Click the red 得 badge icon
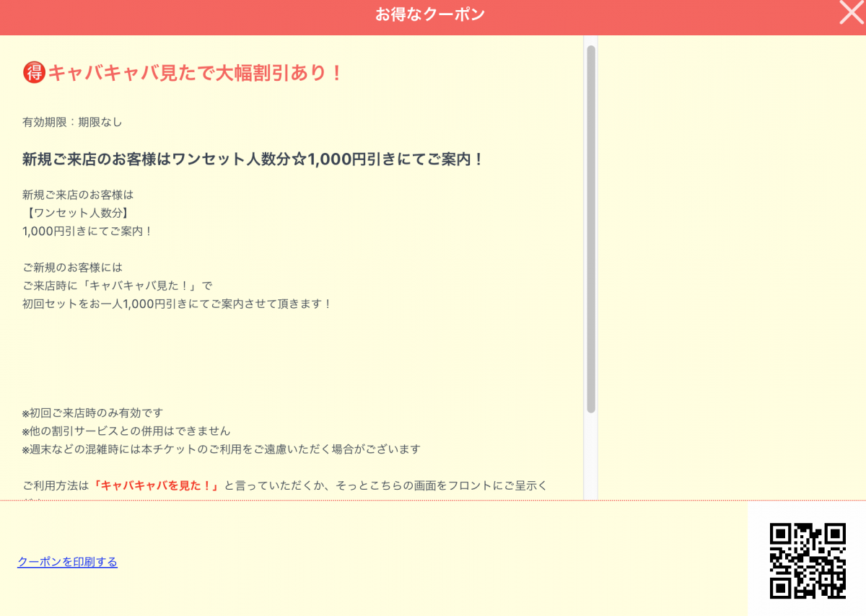The width and height of the screenshot is (866, 616). [x=34, y=72]
